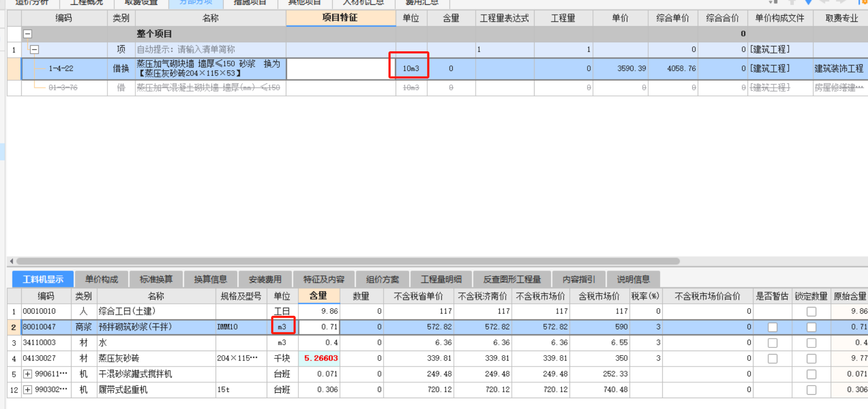Open the 标准换算 tab

coord(156,279)
